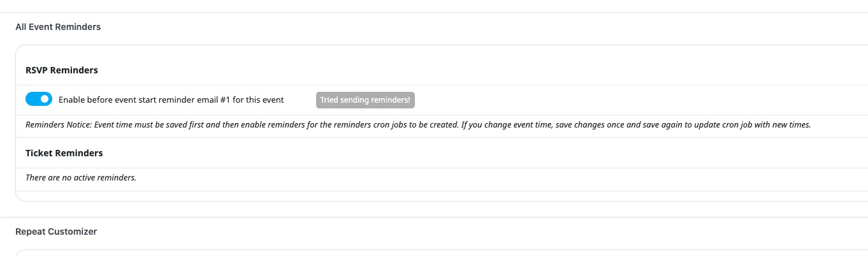Select the Ticket Reminders heading
Screen dimensions: 868x257
[64, 153]
